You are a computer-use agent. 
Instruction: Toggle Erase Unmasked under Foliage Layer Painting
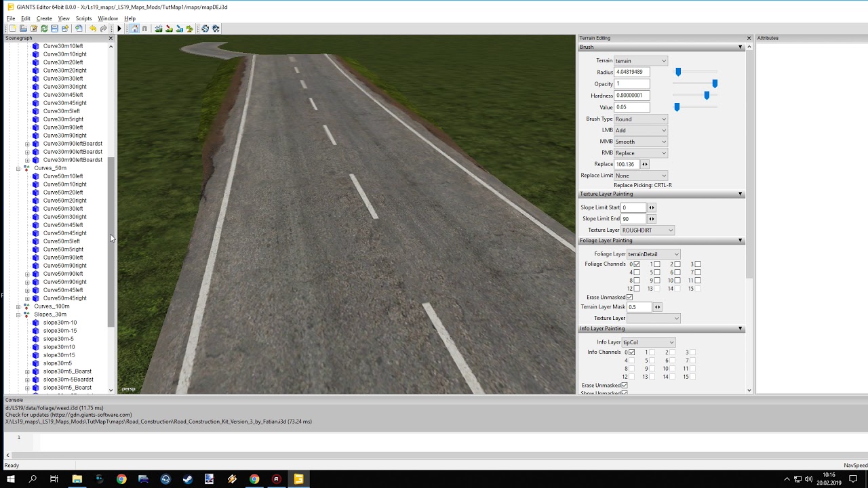click(630, 297)
